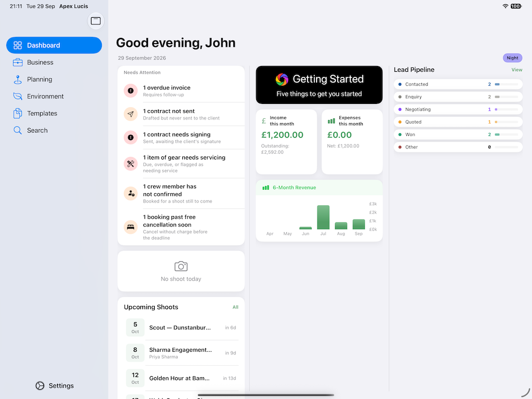Click the booking cancellation bed icon
The image size is (532, 399).
130,227
